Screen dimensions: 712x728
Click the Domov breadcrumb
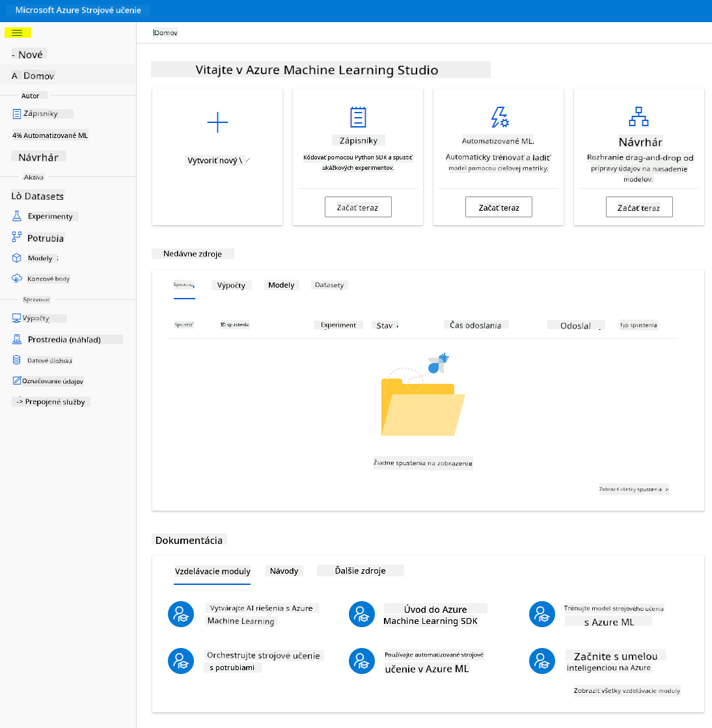pyautogui.click(x=165, y=33)
